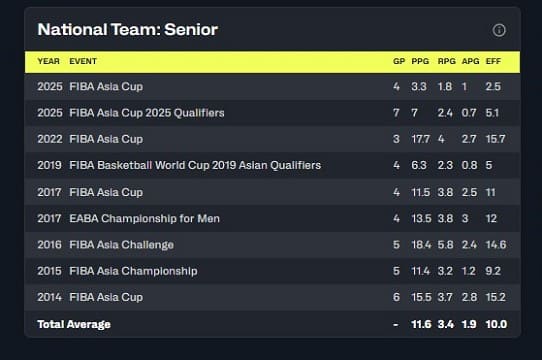Open the 2017 FIBA Asia Cup row
The image size is (542, 360).
click(272, 192)
